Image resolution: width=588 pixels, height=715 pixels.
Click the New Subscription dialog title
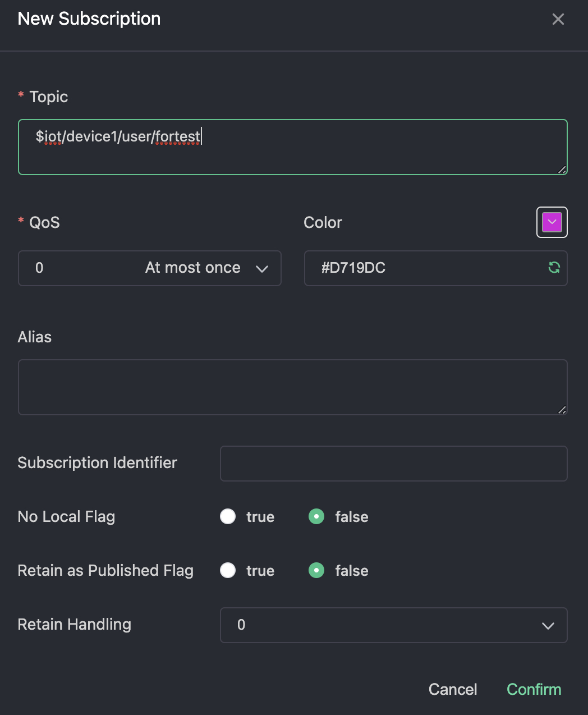[89, 19]
